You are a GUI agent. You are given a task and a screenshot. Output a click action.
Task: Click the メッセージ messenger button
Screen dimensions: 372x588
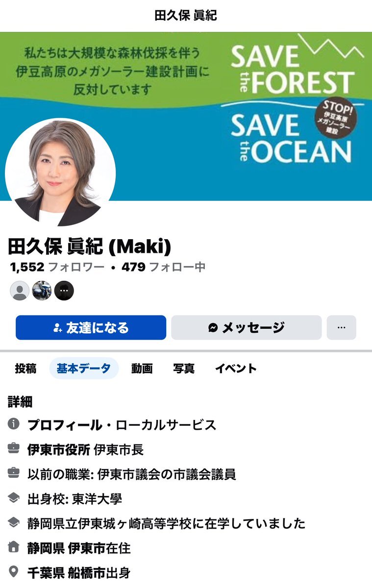click(246, 327)
